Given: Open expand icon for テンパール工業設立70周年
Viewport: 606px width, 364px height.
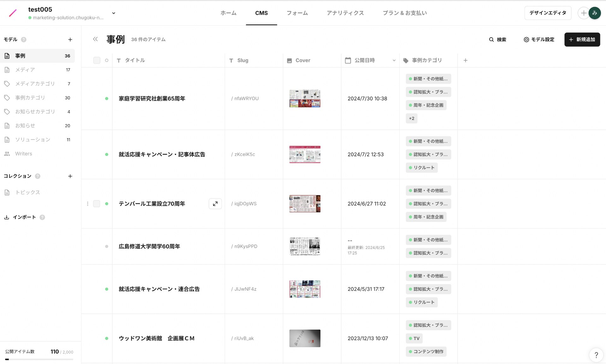Looking at the screenshot, I should tap(215, 204).
